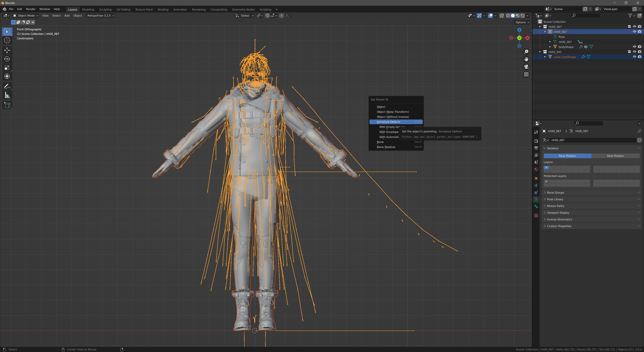Click the Pose Position button

[567, 156]
